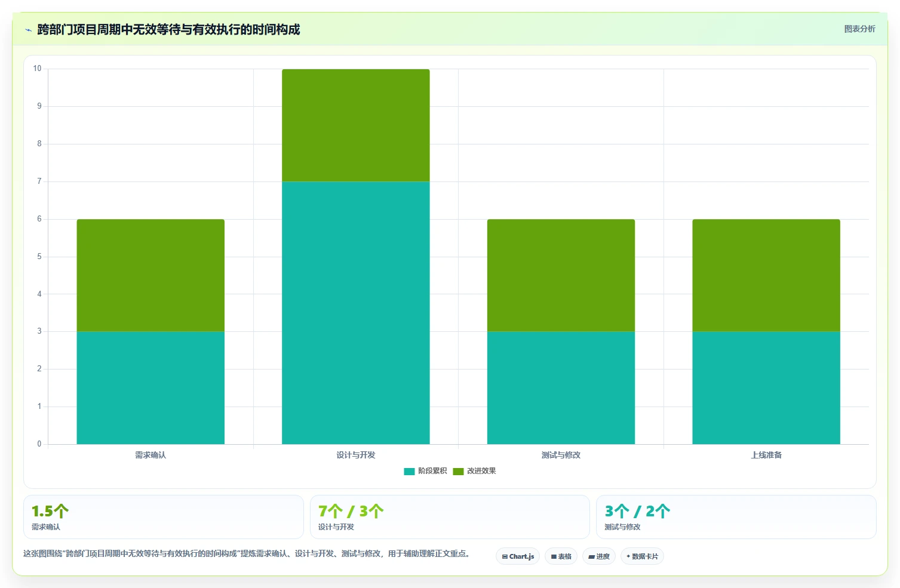Select the teal bar segment for 需求确认
The width and height of the screenshot is (900, 588).
[x=150, y=387]
